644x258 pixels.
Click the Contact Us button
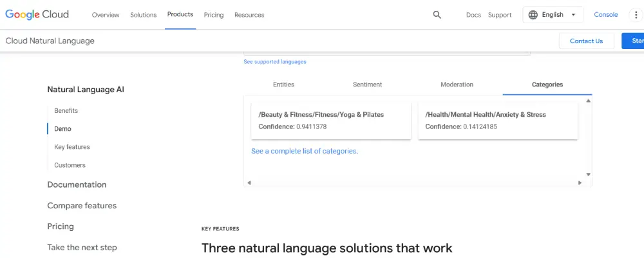586,41
